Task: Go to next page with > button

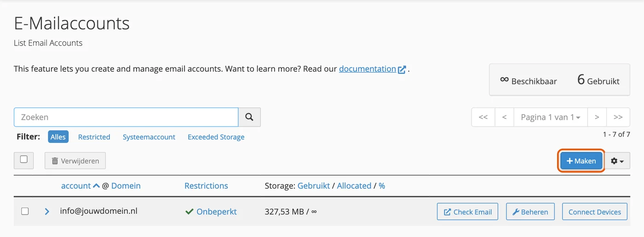Action: click(x=597, y=117)
